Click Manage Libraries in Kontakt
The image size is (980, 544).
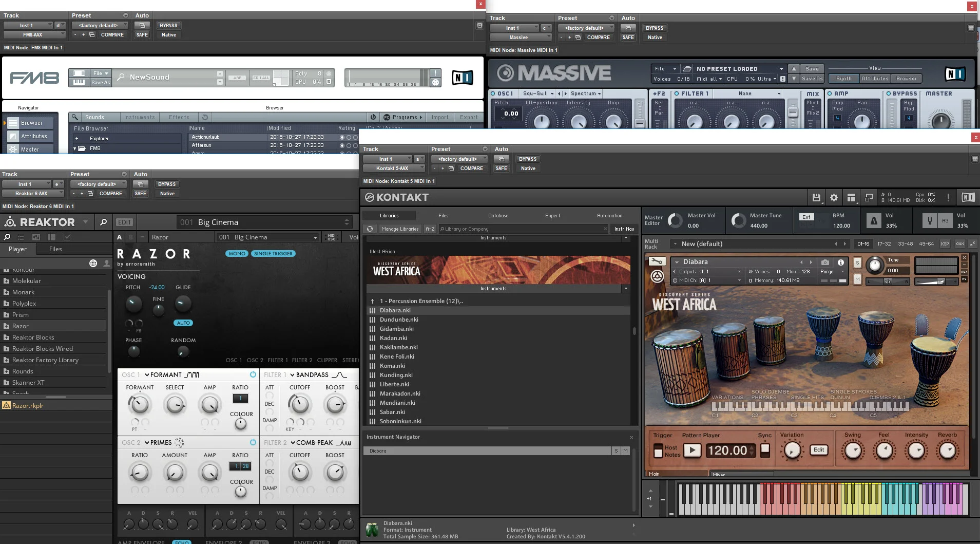pos(400,229)
